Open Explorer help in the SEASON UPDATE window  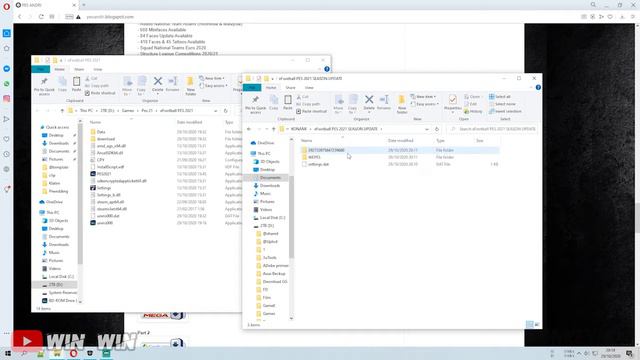click(x=538, y=87)
